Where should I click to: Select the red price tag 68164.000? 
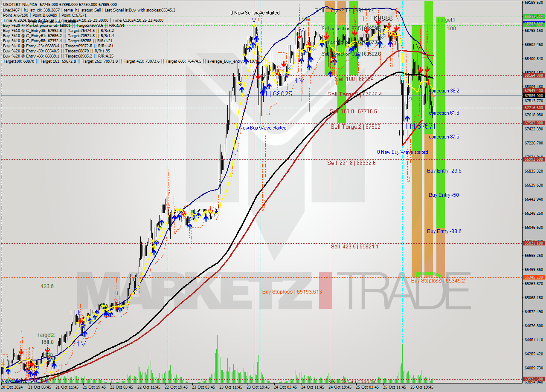click(x=534, y=75)
